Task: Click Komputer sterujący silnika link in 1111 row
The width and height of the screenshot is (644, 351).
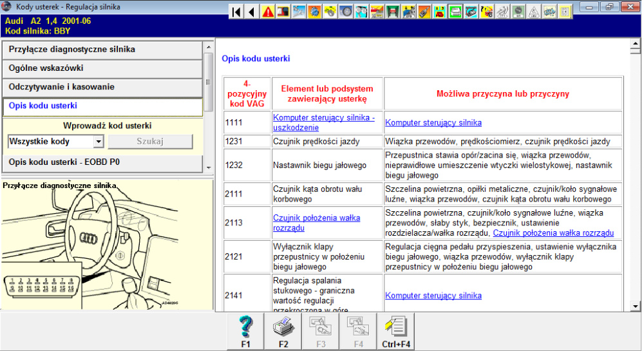Action: click(x=433, y=122)
